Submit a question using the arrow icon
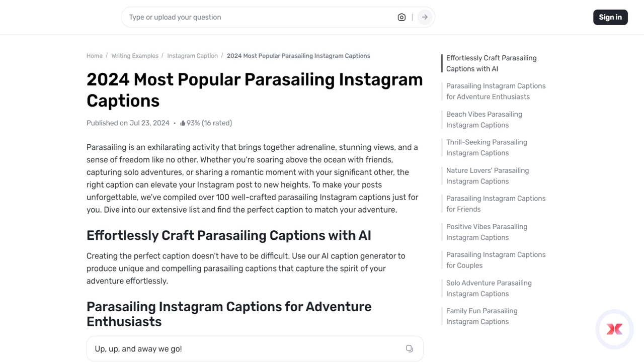The height and width of the screenshot is (362, 644). [x=424, y=17]
